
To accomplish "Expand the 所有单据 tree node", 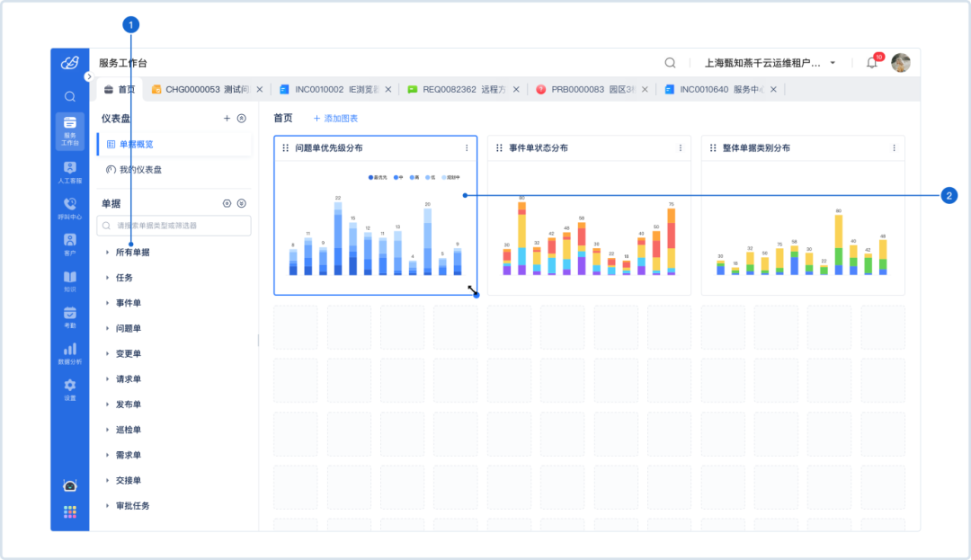I will click(x=107, y=253).
